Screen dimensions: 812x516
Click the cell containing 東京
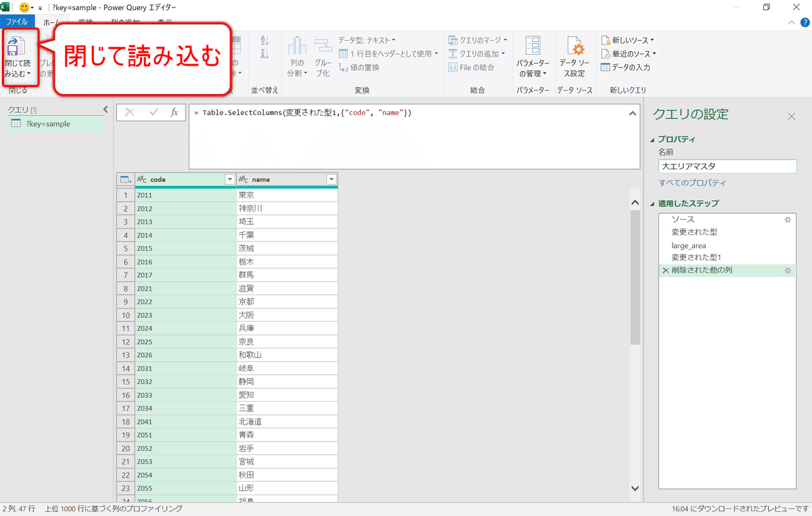[287, 195]
